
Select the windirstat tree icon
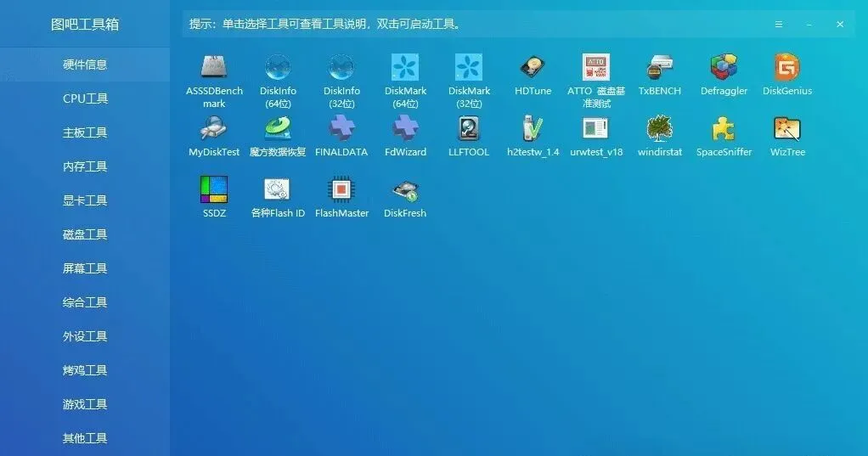[660, 128]
